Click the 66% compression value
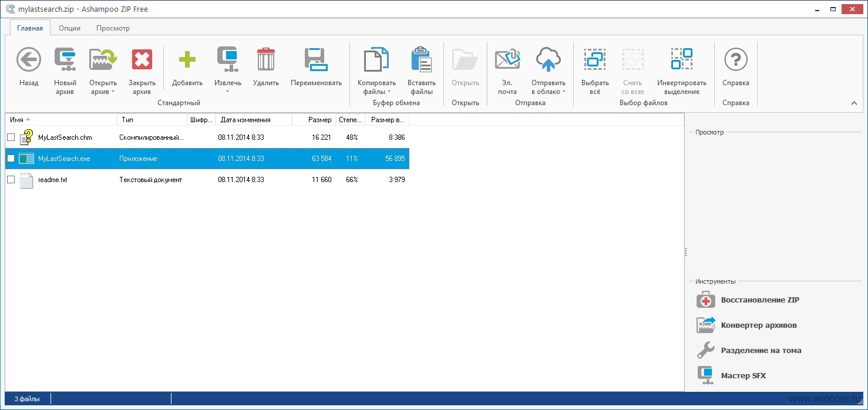The height and width of the screenshot is (410, 868). point(352,180)
